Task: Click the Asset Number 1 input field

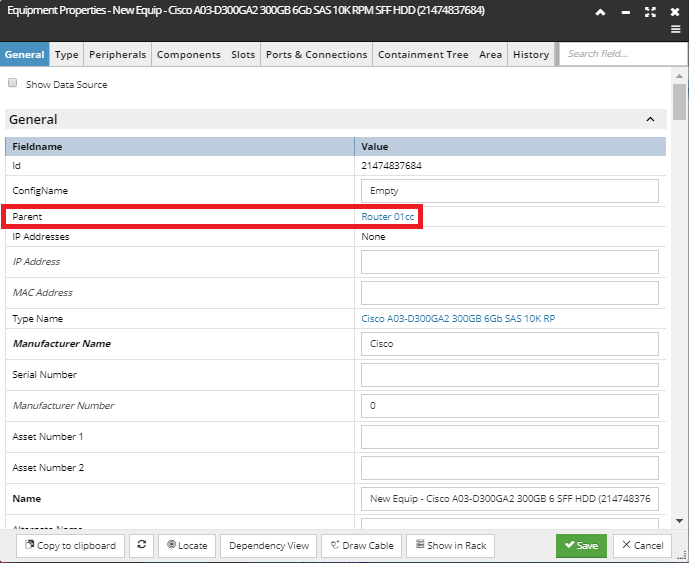Action: [x=510, y=437]
